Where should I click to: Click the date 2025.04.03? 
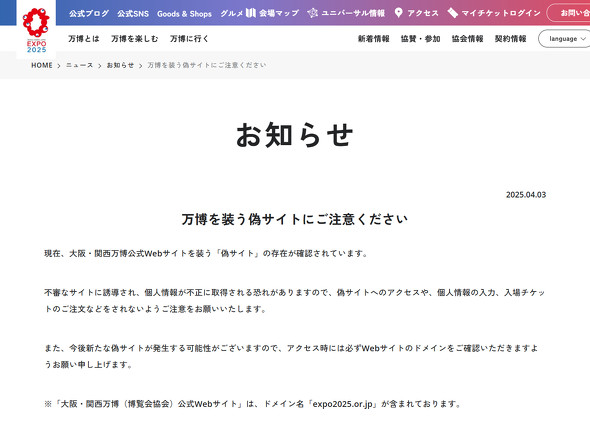tap(526, 195)
